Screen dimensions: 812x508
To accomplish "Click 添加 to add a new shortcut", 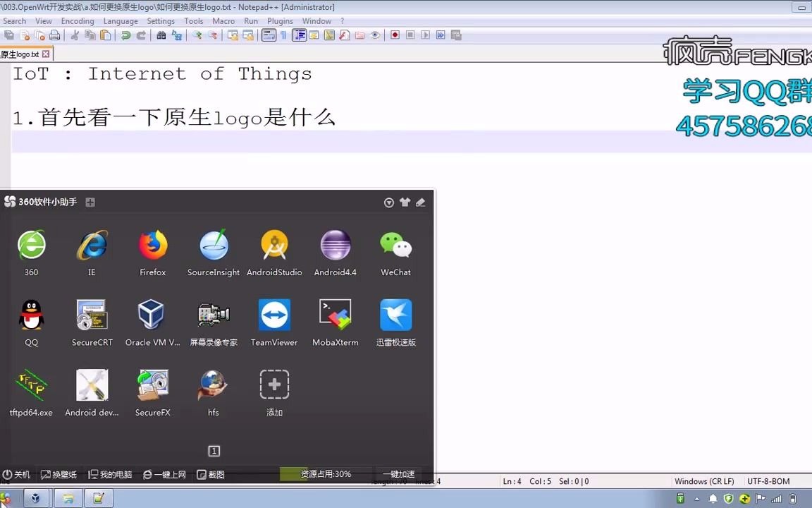I will pyautogui.click(x=274, y=385).
